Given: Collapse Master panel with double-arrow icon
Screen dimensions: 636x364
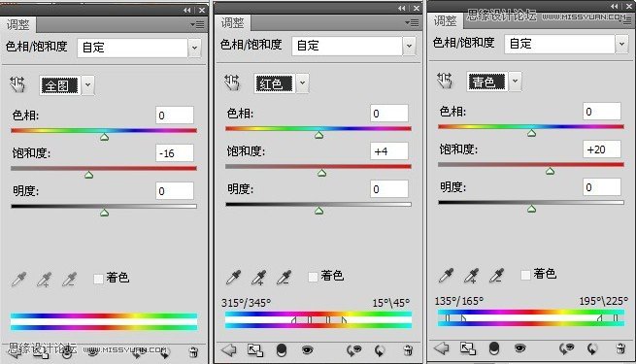Looking at the screenshot, I should coord(187,10).
